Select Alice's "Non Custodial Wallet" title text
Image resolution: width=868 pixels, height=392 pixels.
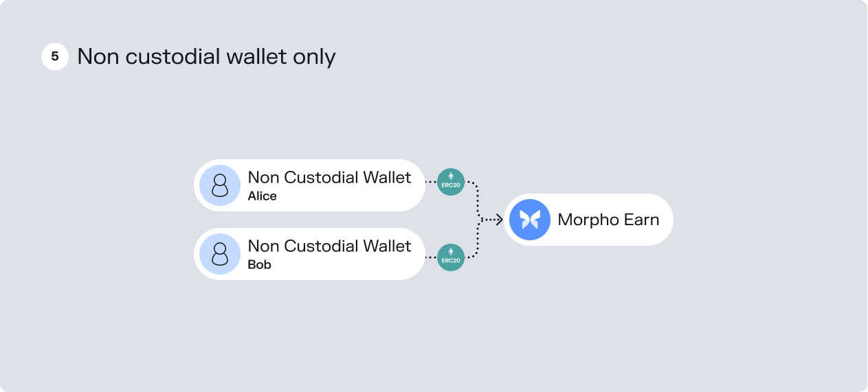pos(329,177)
